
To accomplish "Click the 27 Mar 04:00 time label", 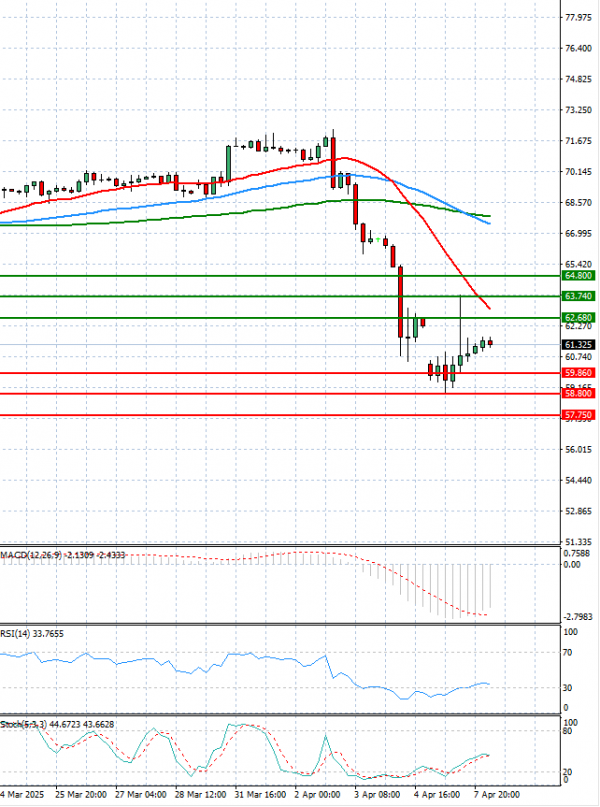I will [x=140, y=795].
